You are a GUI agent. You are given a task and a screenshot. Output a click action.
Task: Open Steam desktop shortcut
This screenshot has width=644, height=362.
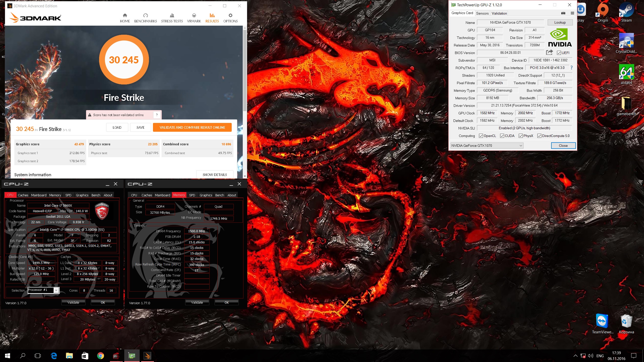[x=626, y=13]
